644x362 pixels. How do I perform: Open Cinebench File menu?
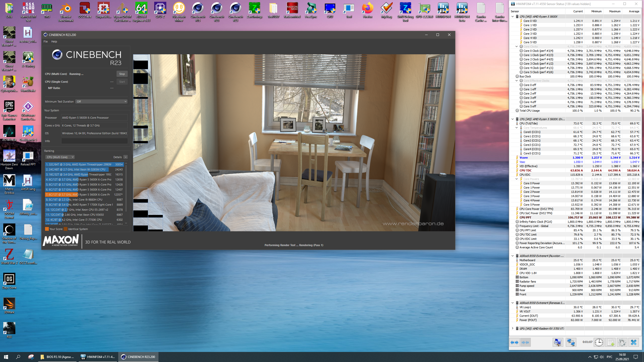click(46, 41)
